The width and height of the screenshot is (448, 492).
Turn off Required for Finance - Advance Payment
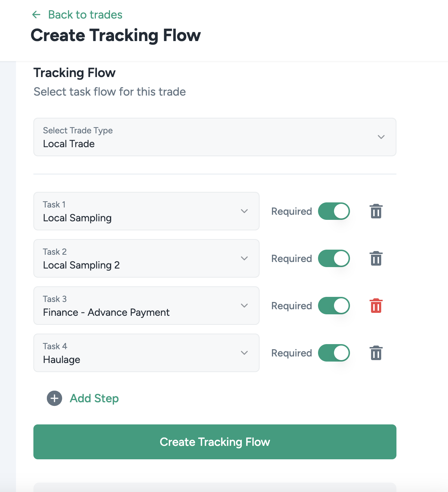(334, 306)
